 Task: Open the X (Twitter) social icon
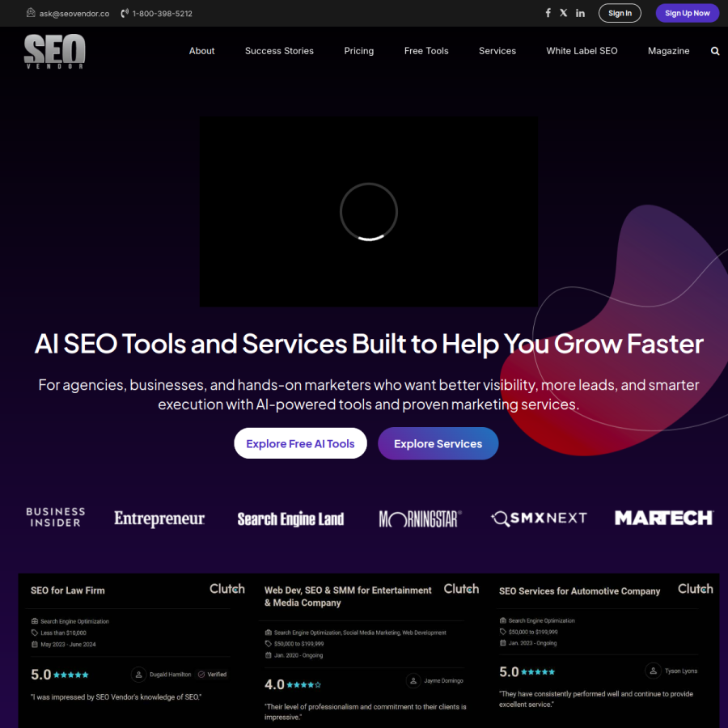point(563,13)
